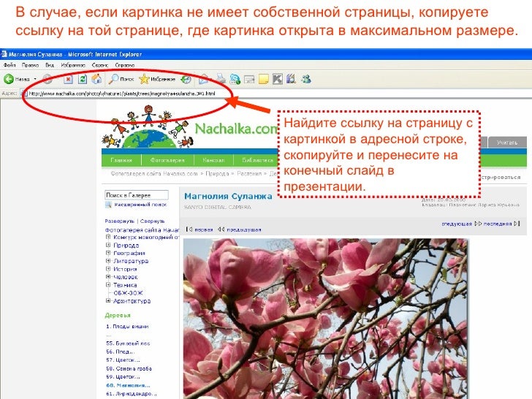The image size is (532, 399).
Task: Click the Фотогалерея navigation tab
Action: coord(167,160)
